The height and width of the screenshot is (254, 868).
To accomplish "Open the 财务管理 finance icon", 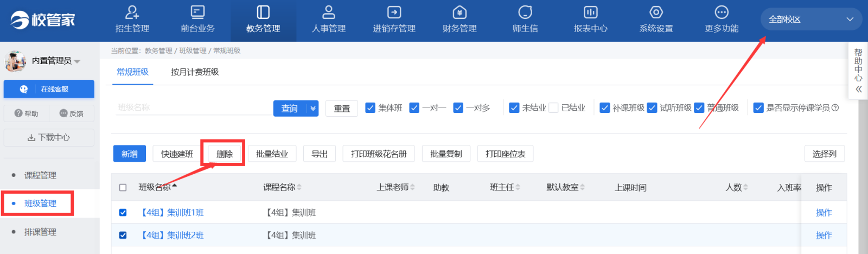I will pos(459,12).
